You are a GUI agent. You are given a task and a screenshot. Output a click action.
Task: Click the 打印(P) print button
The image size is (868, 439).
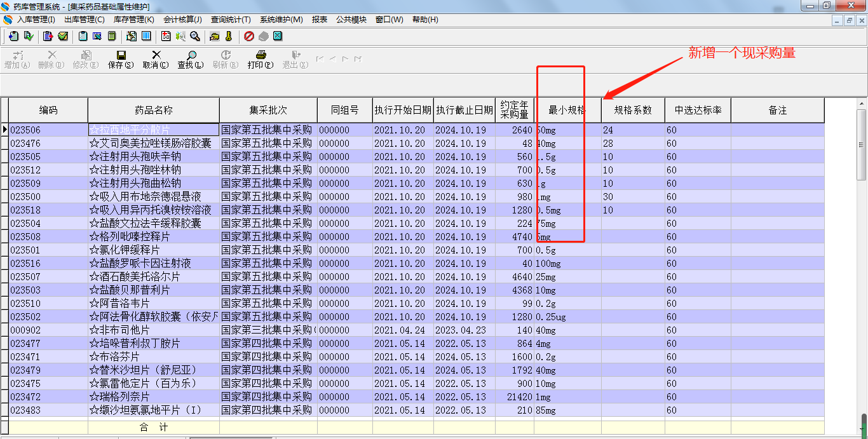[261, 60]
